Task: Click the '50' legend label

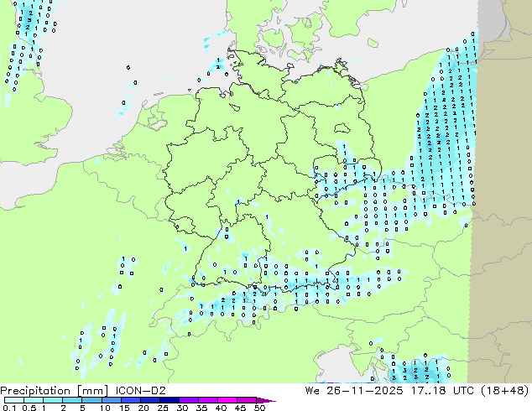Action: point(259,408)
